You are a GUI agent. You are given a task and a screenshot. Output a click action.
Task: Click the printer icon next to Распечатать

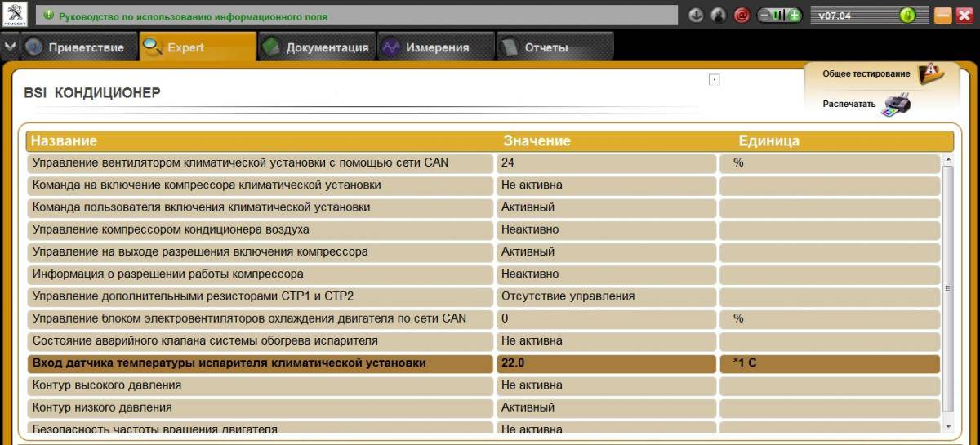pos(897,105)
